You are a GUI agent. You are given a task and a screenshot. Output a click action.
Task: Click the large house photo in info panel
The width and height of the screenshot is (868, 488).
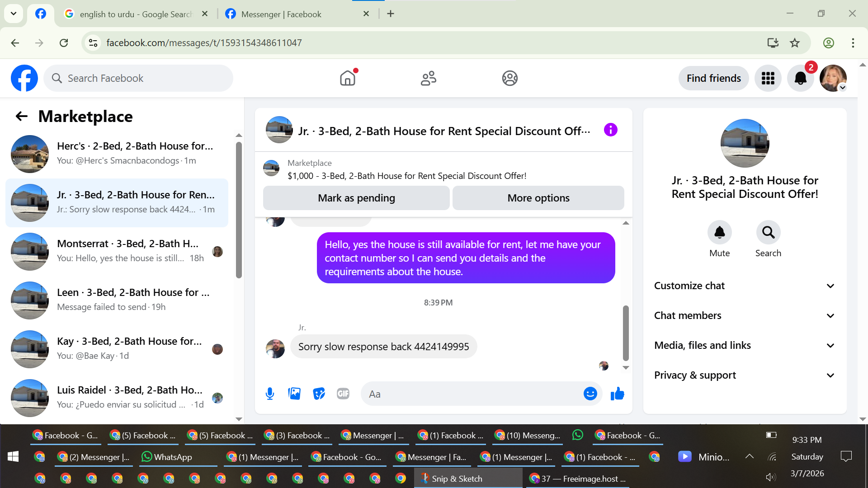click(745, 143)
